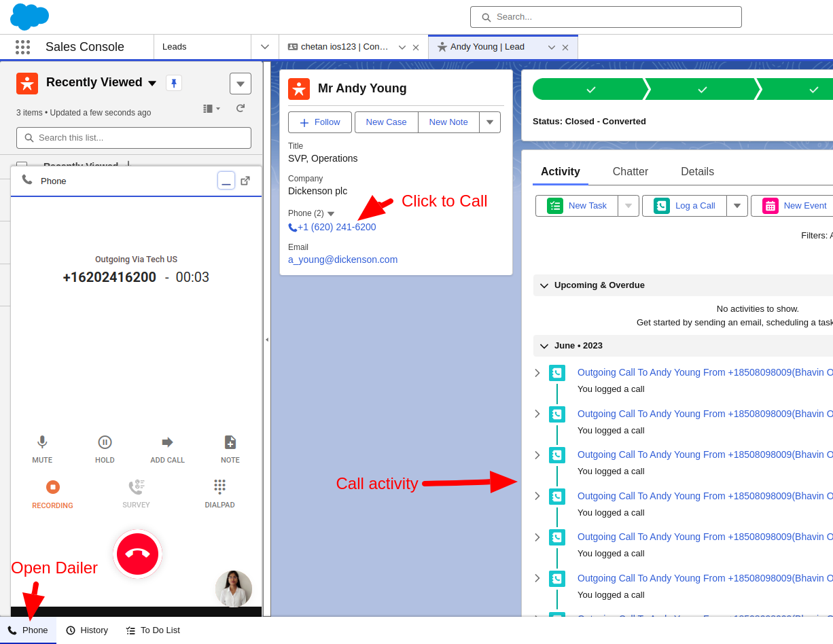Click the Log a Call button
The image size is (833, 644).
tap(684, 206)
